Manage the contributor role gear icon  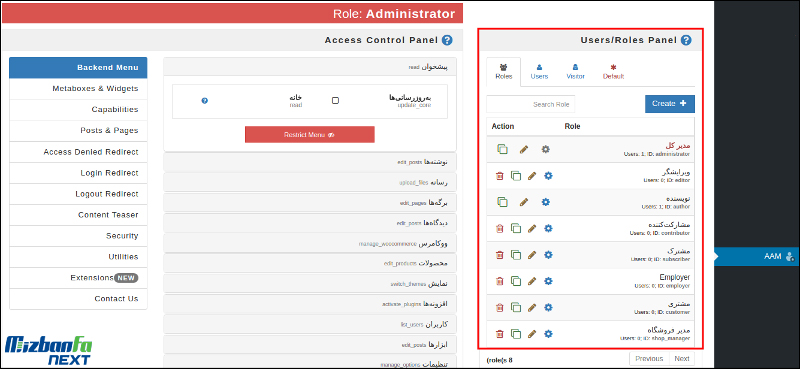click(548, 229)
